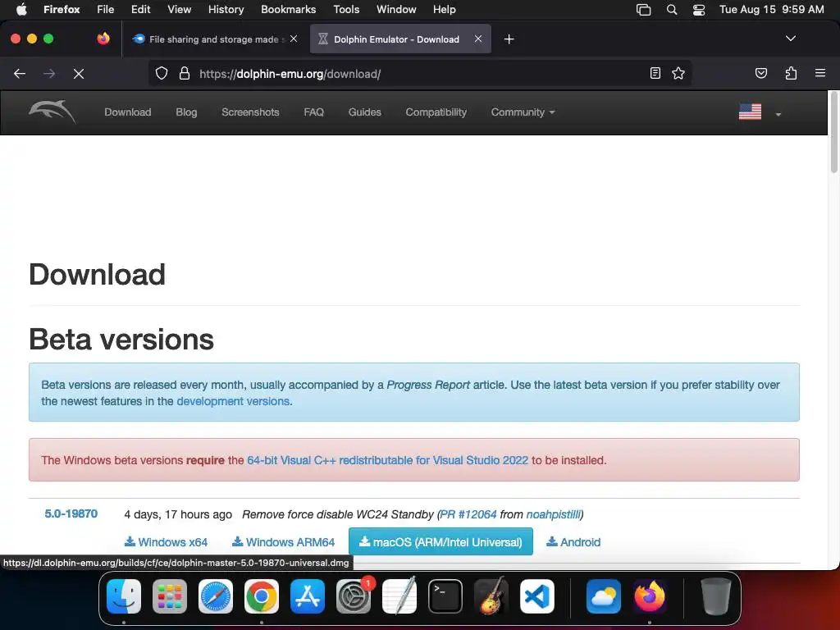Image resolution: width=840 pixels, height=630 pixels.
Task: Click the Dolphin logo in site navbar
Action: [52, 112]
